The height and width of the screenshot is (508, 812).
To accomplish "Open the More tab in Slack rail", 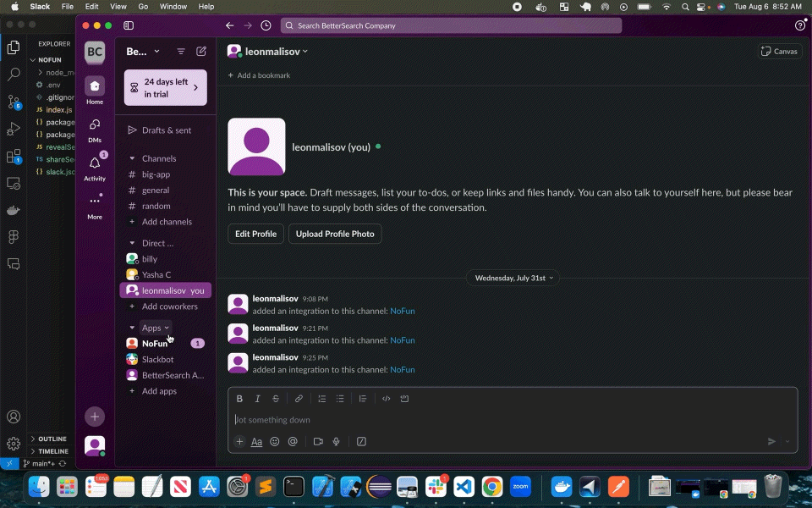I will point(94,206).
